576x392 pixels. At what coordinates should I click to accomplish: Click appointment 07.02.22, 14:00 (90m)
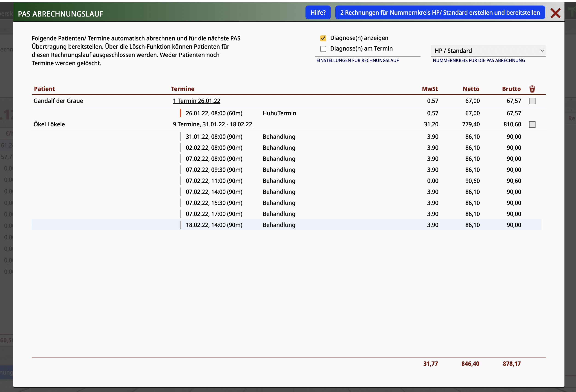(214, 192)
